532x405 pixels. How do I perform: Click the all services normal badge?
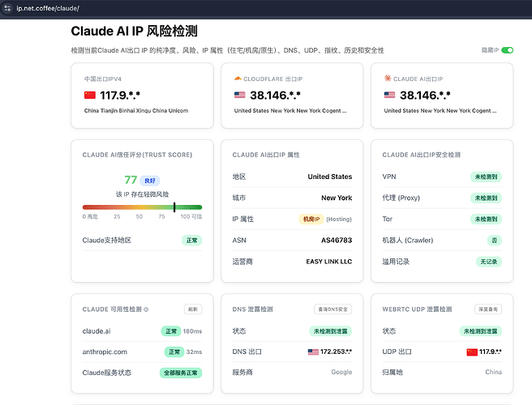tap(181, 373)
